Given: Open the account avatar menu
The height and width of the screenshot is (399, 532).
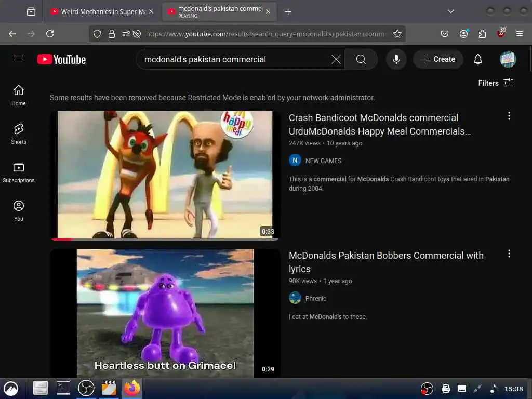Looking at the screenshot, I should point(508,59).
